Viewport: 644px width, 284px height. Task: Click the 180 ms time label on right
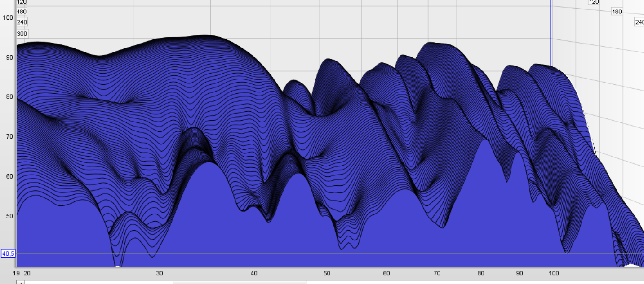617,12
